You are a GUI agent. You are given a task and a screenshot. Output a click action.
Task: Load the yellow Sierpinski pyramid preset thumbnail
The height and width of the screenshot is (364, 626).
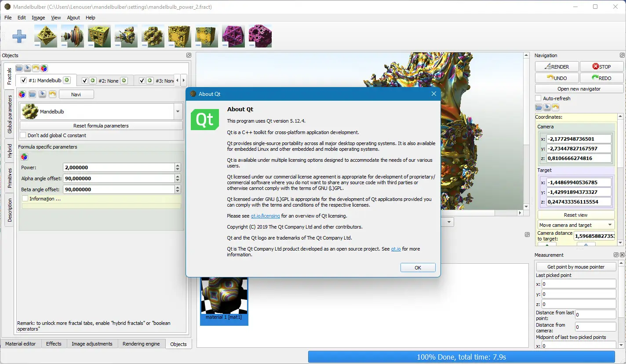[x=46, y=36]
